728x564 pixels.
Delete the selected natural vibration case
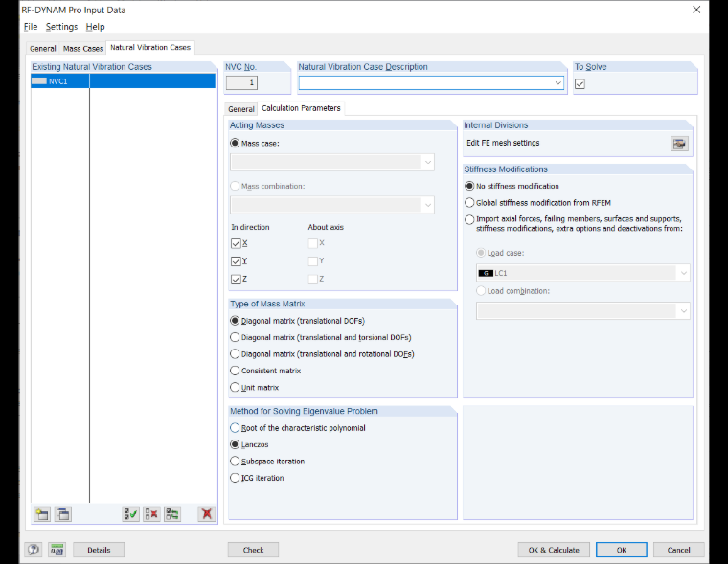pos(207,514)
